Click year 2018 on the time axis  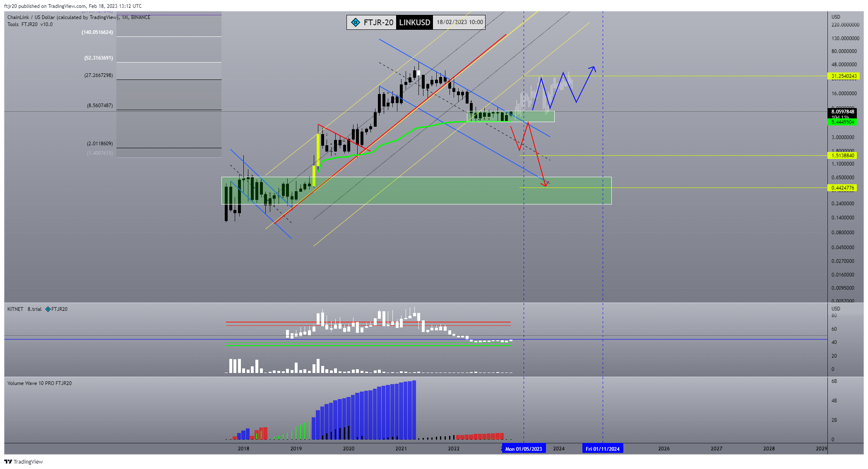243,449
